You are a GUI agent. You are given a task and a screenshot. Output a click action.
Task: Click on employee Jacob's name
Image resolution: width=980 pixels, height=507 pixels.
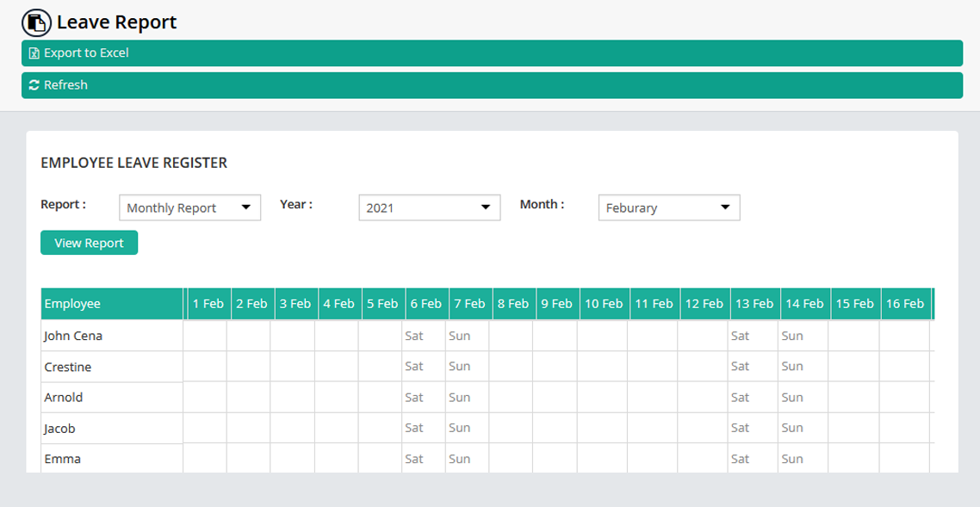coord(60,428)
